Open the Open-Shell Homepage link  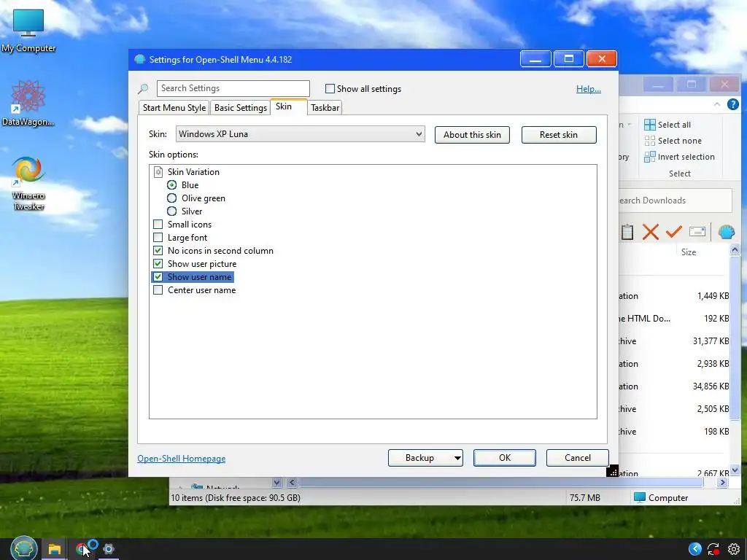[182, 459]
